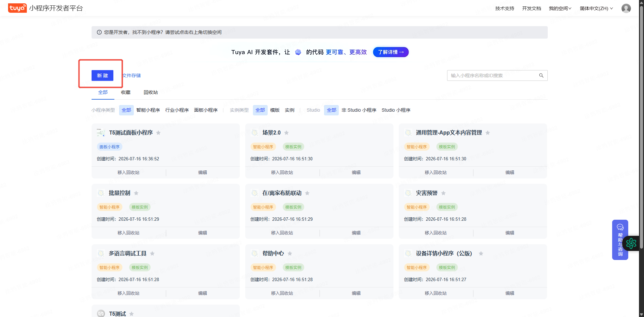Filter instance type by 模版
The image size is (644, 317).
pyautogui.click(x=275, y=110)
